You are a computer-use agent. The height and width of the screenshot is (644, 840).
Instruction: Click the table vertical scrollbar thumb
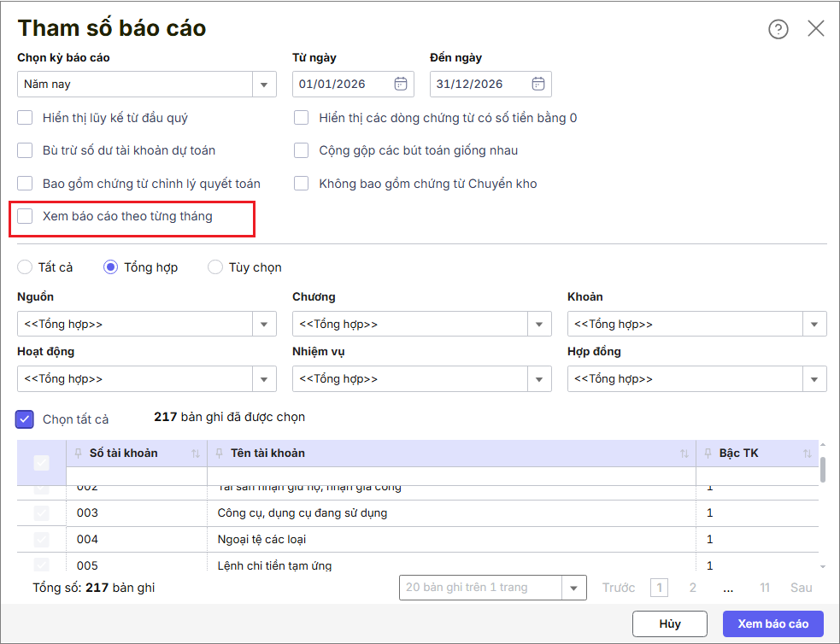pyautogui.click(x=823, y=470)
